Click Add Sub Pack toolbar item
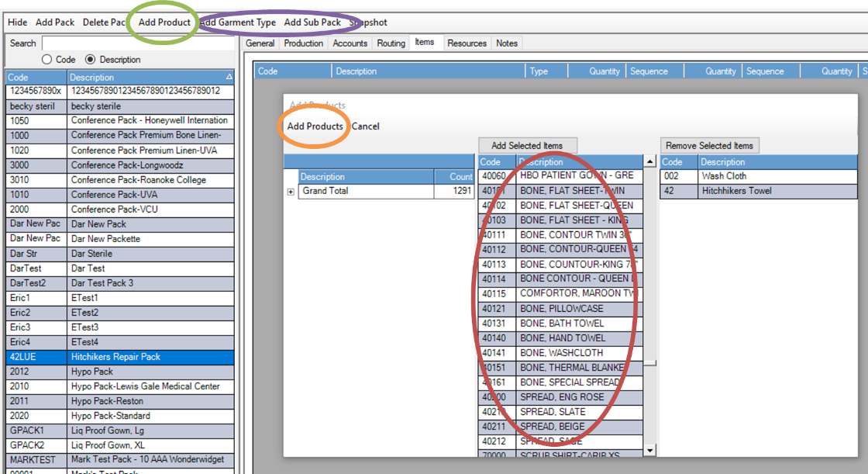The height and width of the screenshot is (474, 868). 312,22
